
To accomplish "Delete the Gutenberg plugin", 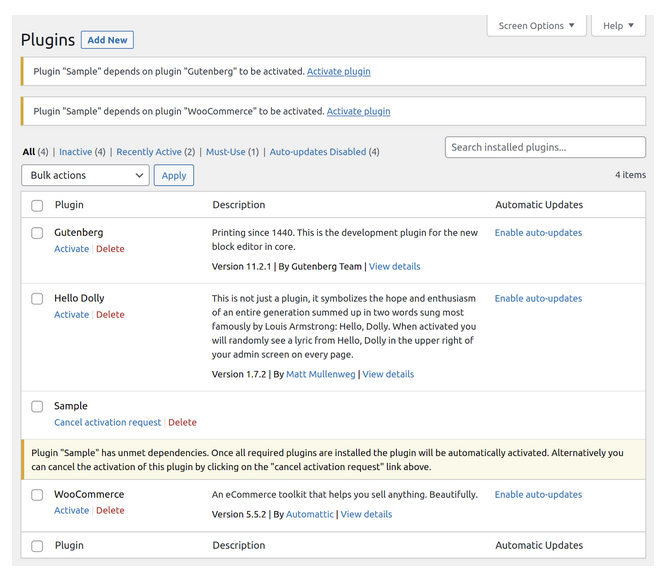I will click(x=110, y=249).
